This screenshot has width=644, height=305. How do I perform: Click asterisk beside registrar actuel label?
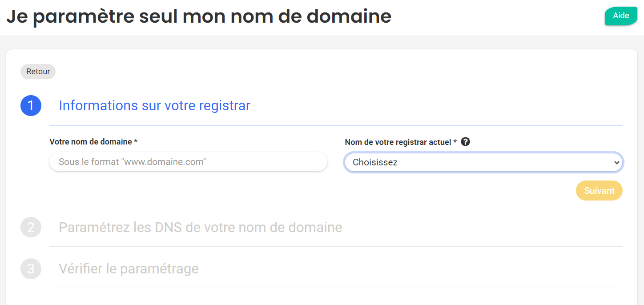(x=455, y=141)
